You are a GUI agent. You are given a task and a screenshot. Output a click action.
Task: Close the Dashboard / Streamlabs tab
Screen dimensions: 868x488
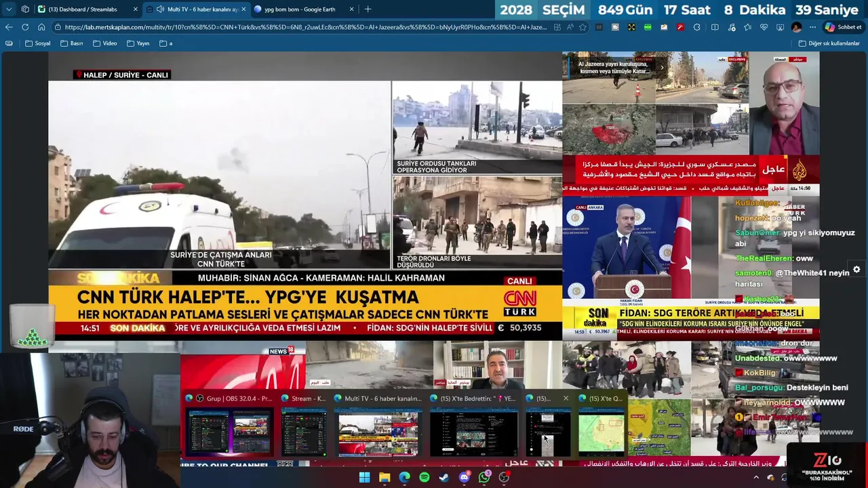pos(135,9)
